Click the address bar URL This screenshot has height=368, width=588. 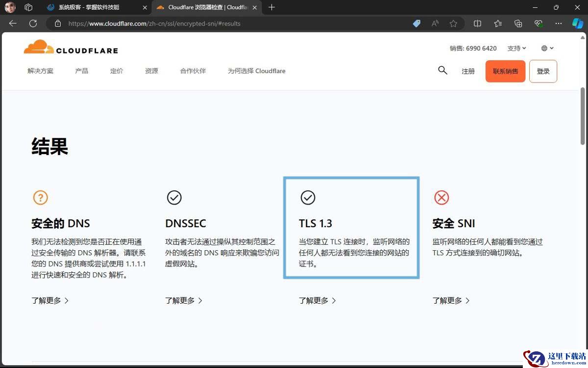point(154,24)
